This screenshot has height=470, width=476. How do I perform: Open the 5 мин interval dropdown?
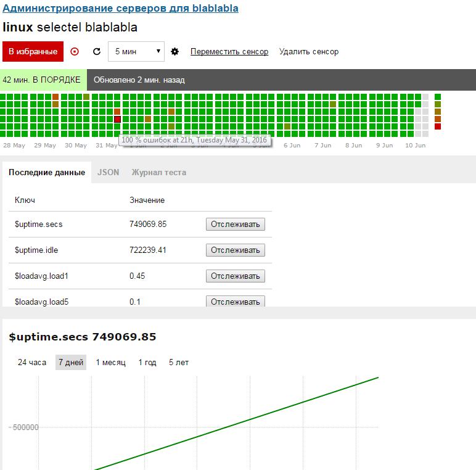[x=136, y=52]
